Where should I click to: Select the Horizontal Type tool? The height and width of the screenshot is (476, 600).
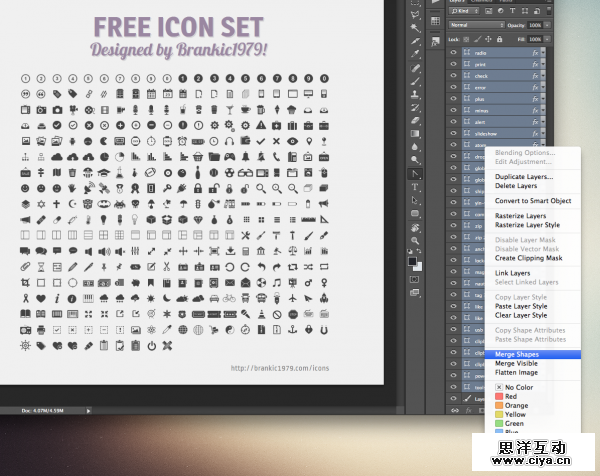coord(415,188)
